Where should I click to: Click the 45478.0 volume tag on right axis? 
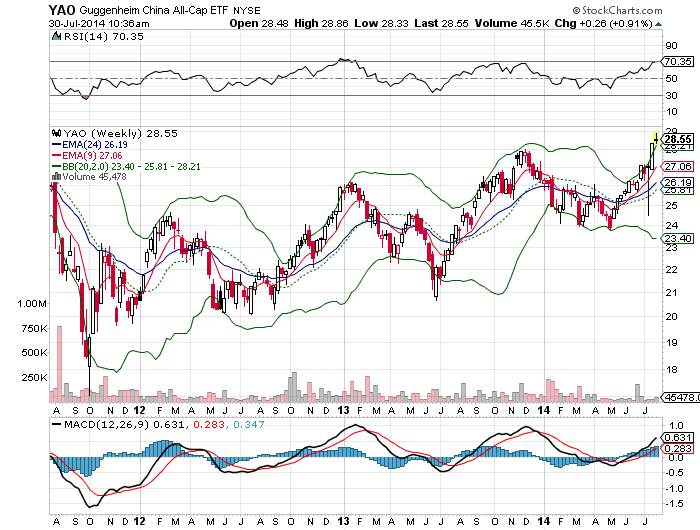(680, 397)
